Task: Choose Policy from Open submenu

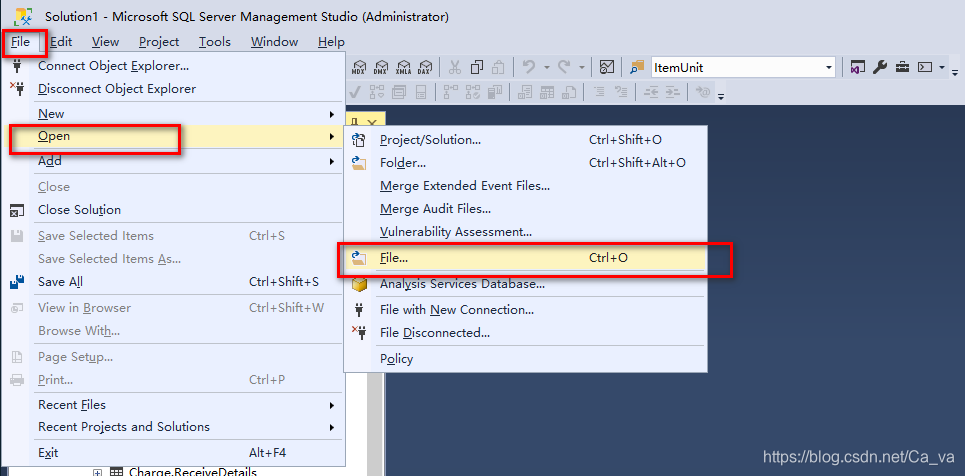Action: (x=525, y=359)
